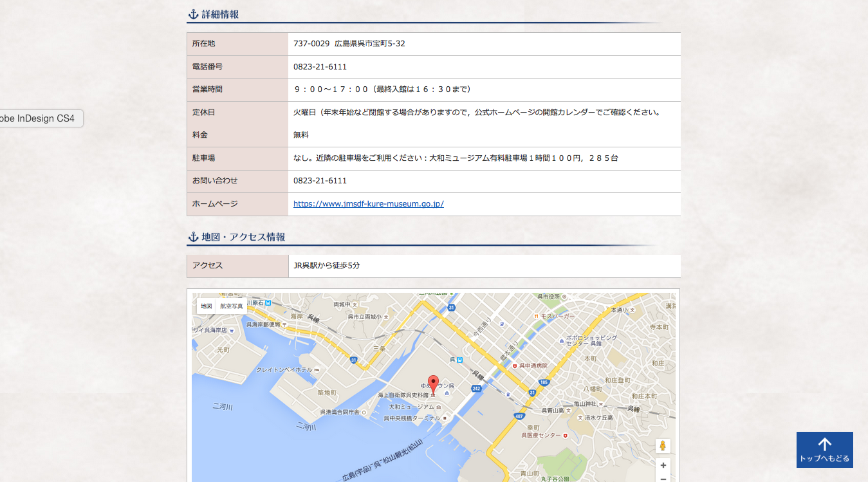Switch map to 航空写真 aerial view

tap(232, 306)
